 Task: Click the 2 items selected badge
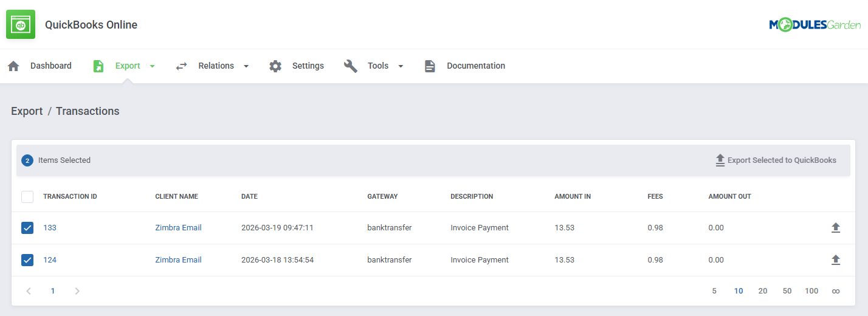(27, 160)
